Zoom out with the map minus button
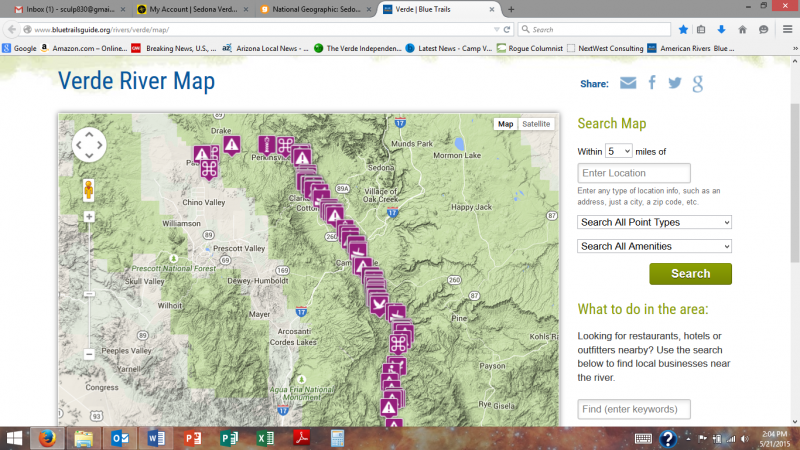 coord(89,353)
